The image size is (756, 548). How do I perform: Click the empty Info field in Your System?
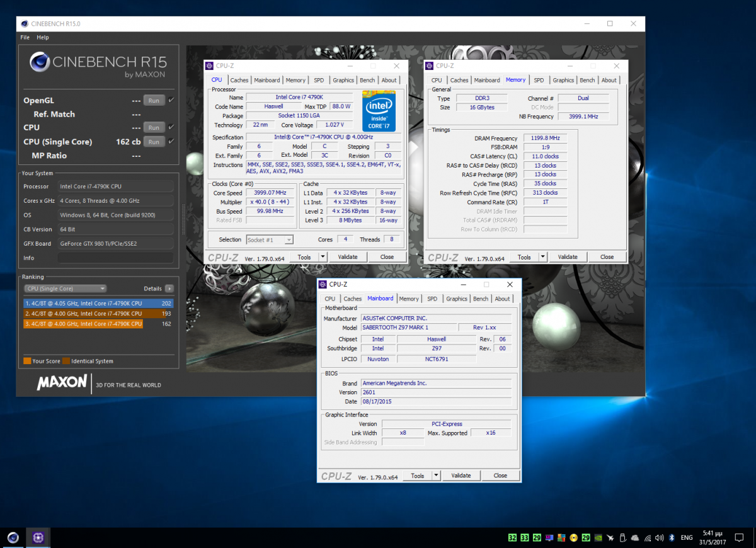[x=115, y=258]
